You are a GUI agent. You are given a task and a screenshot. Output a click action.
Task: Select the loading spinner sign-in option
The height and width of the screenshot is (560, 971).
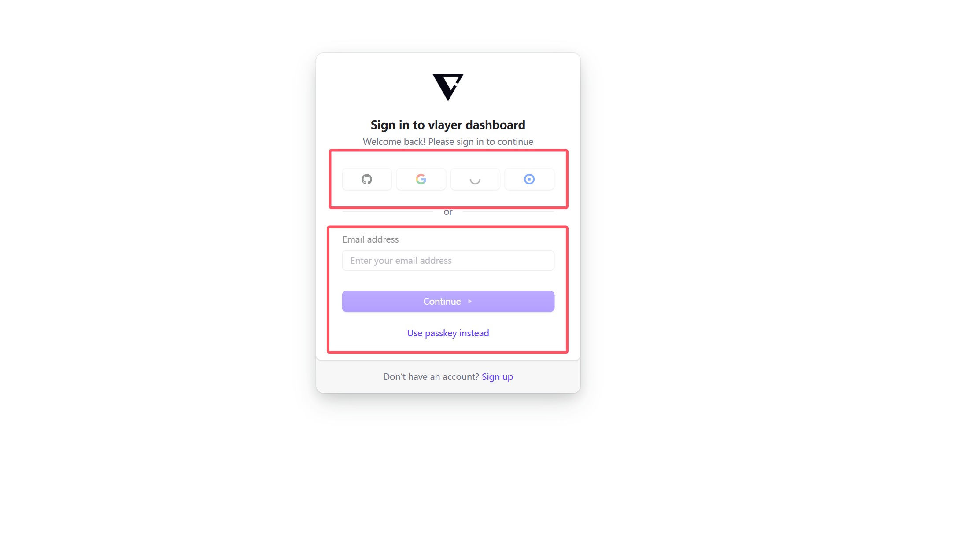(x=475, y=179)
